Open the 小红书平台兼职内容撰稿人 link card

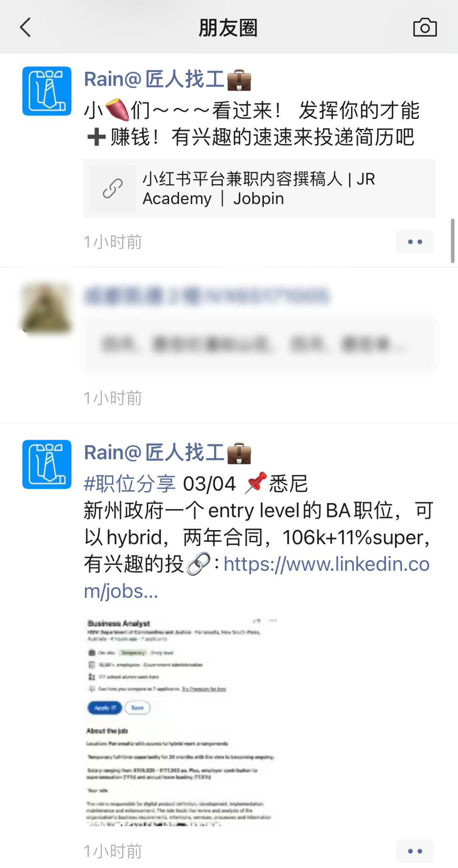tap(260, 188)
